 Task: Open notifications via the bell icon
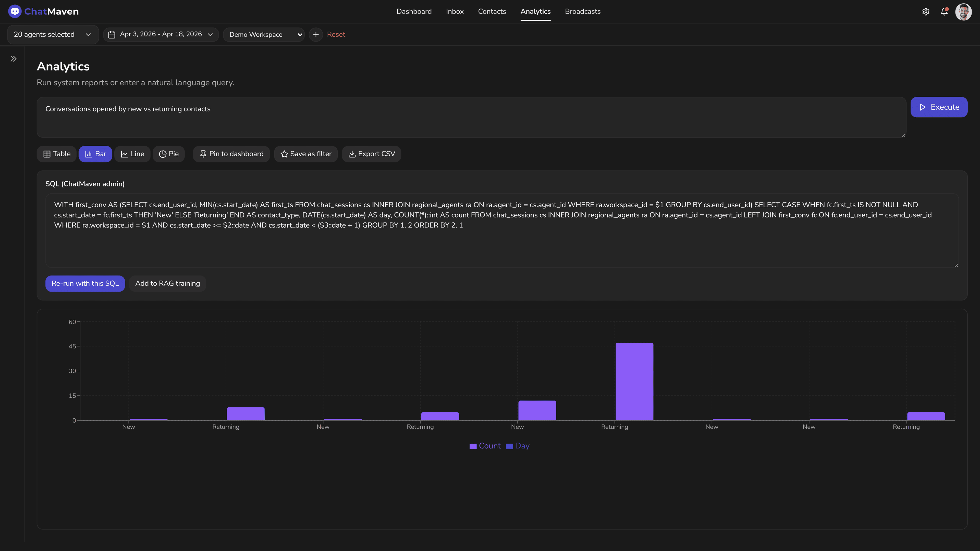pyautogui.click(x=944, y=12)
